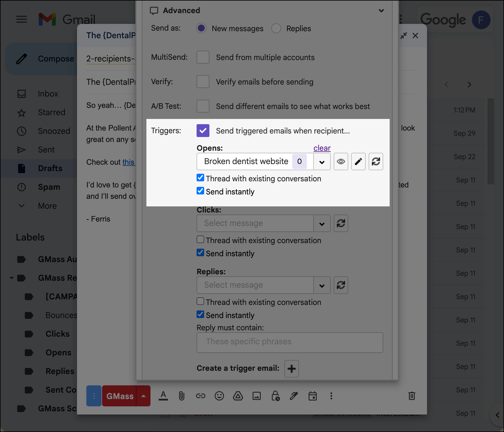The width and height of the screenshot is (504, 432).
Task: Check Thread with existing conversation under Clicks
Action: 200,239
